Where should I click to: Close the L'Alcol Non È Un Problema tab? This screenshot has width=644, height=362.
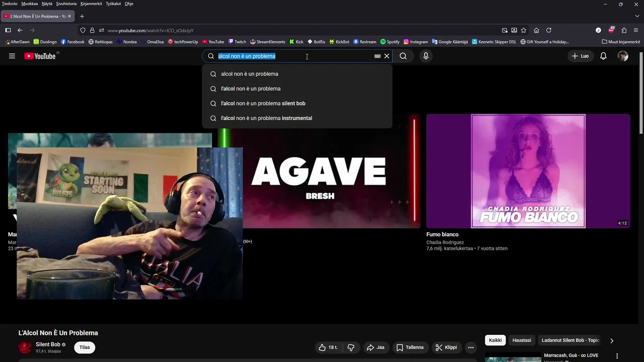tap(69, 16)
